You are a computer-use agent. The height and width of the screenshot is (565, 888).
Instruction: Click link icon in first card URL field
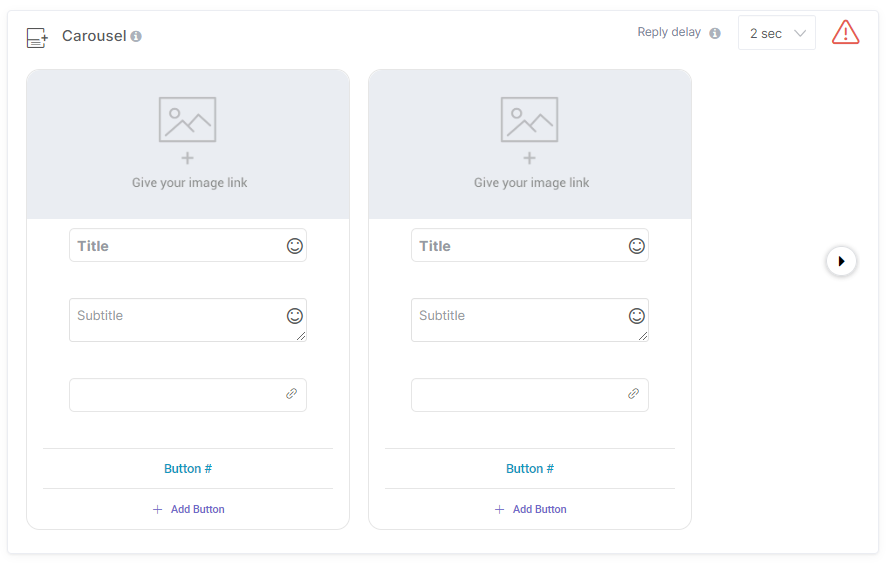[x=292, y=393]
